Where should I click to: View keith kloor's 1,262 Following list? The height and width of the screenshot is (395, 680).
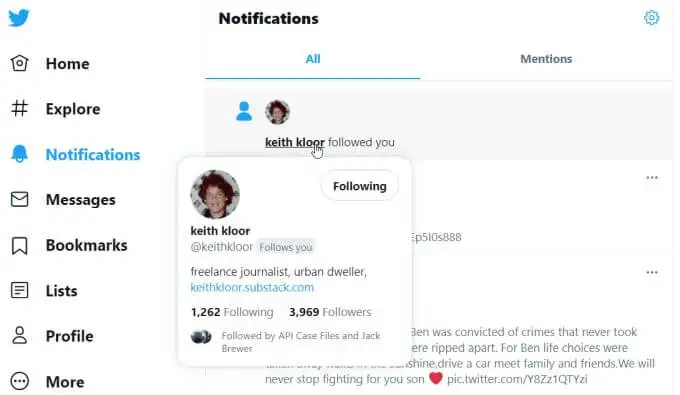(x=232, y=312)
